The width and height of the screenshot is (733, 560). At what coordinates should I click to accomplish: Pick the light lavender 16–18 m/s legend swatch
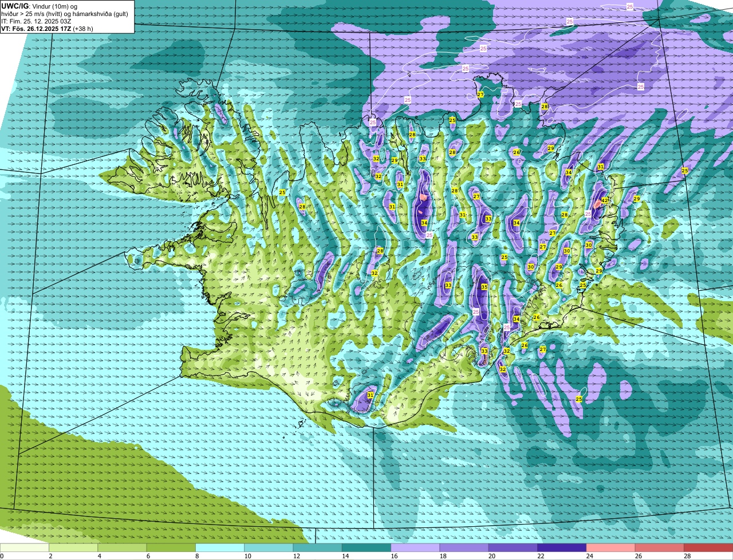point(415,548)
